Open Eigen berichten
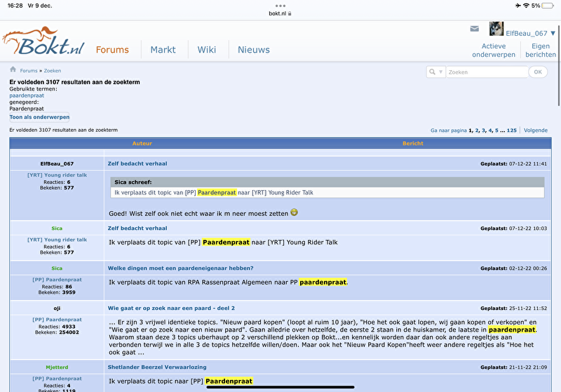Viewport: 561px width, 392px height. coord(541,50)
